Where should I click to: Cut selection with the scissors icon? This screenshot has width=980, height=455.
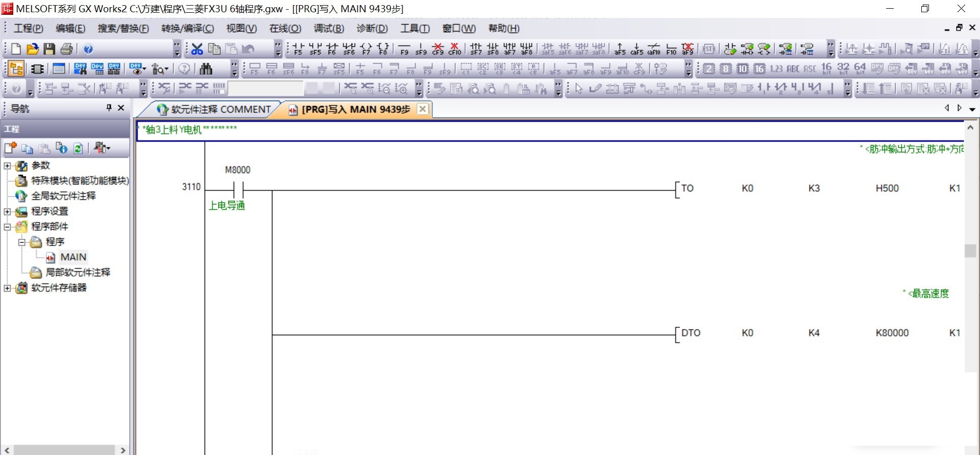pyautogui.click(x=198, y=49)
